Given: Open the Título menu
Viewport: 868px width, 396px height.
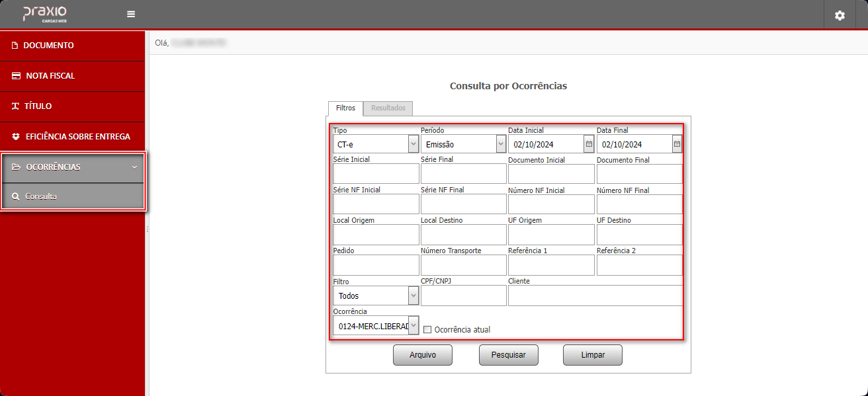Looking at the screenshot, I should click(x=73, y=106).
